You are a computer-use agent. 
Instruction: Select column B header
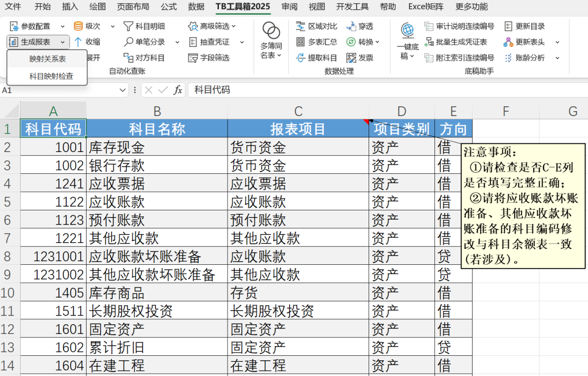click(157, 111)
